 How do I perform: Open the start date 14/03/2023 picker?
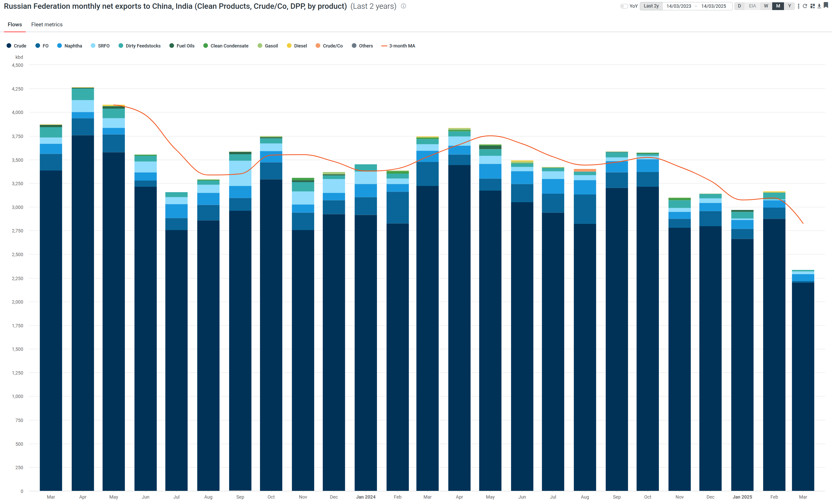[x=679, y=6]
